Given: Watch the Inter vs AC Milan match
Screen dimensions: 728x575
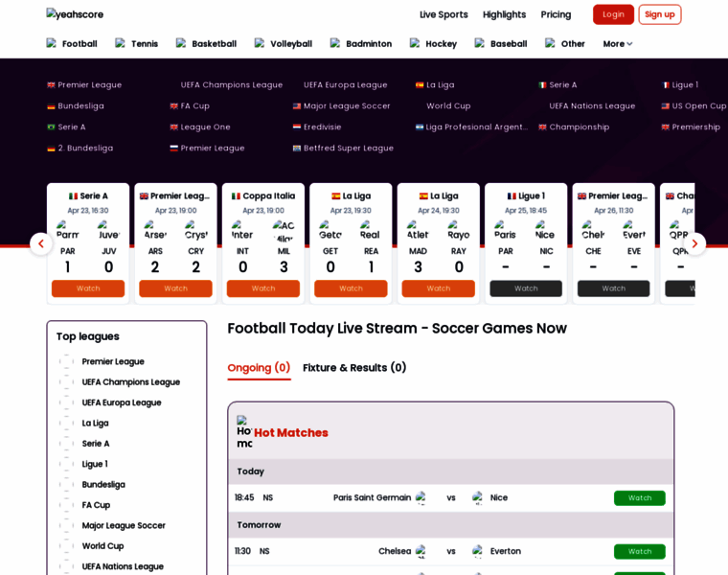Looking at the screenshot, I should 263,288.
